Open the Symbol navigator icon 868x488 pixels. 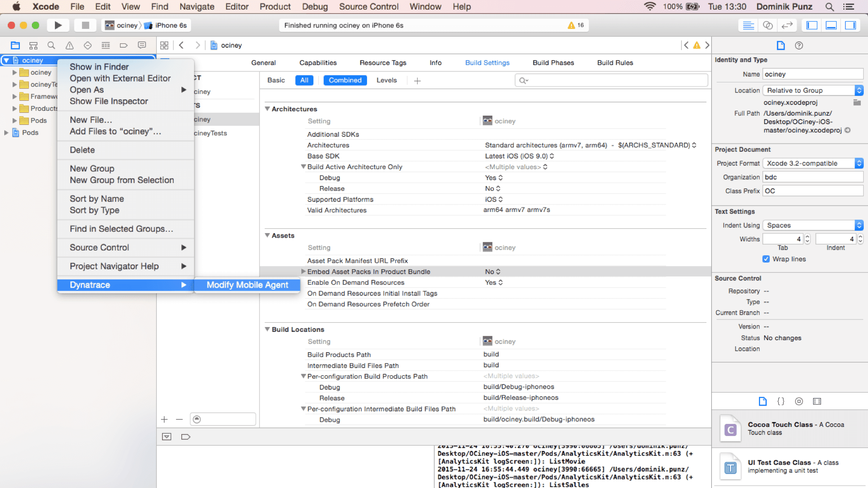tap(33, 45)
